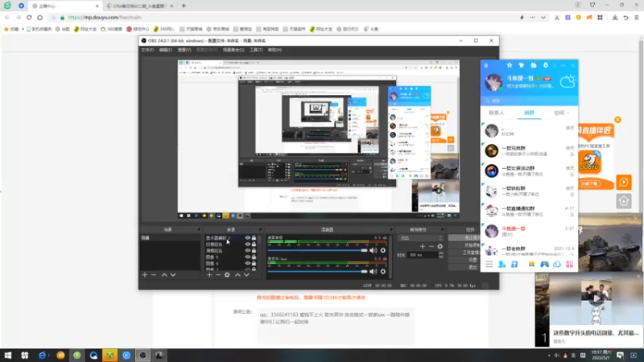Screen dimensions: 644x362
Task: Toggle visibility of second source row
Action: coord(248,245)
